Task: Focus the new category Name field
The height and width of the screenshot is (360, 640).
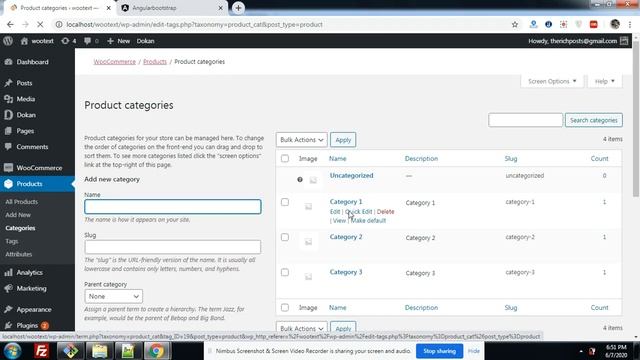Action: pos(173,207)
